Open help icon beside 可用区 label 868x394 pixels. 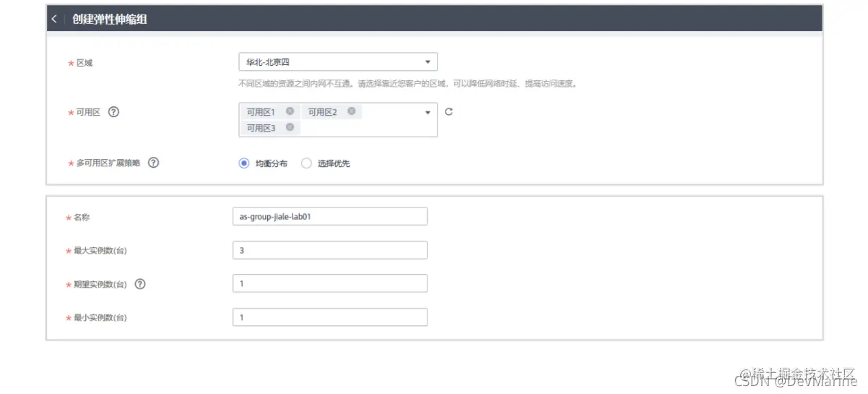(113, 112)
